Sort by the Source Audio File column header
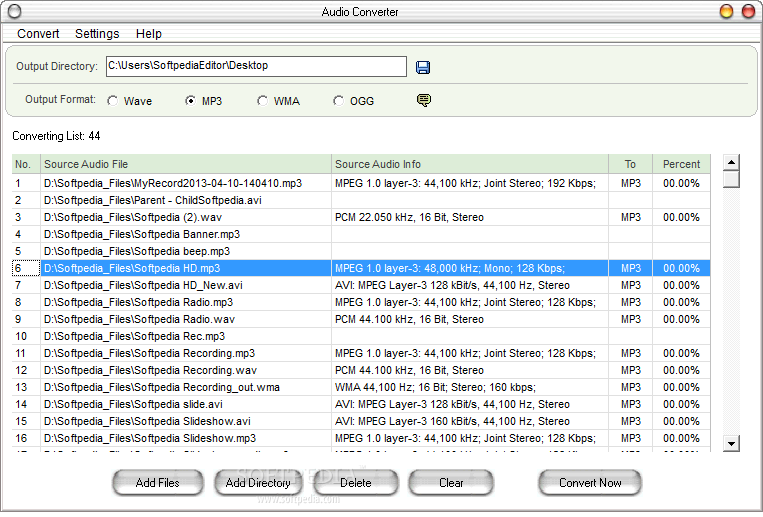This screenshot has width=763, height=517. click(x=185, y=164)
